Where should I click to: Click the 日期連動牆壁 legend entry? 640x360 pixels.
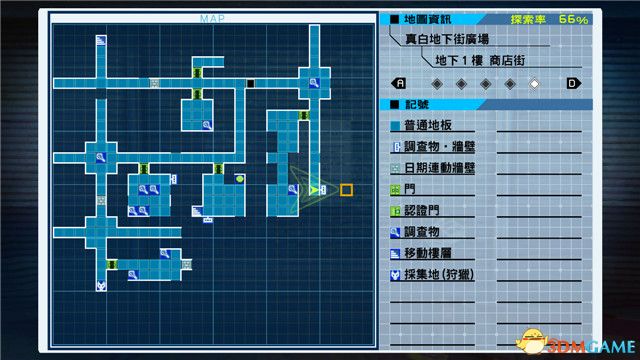433,168
